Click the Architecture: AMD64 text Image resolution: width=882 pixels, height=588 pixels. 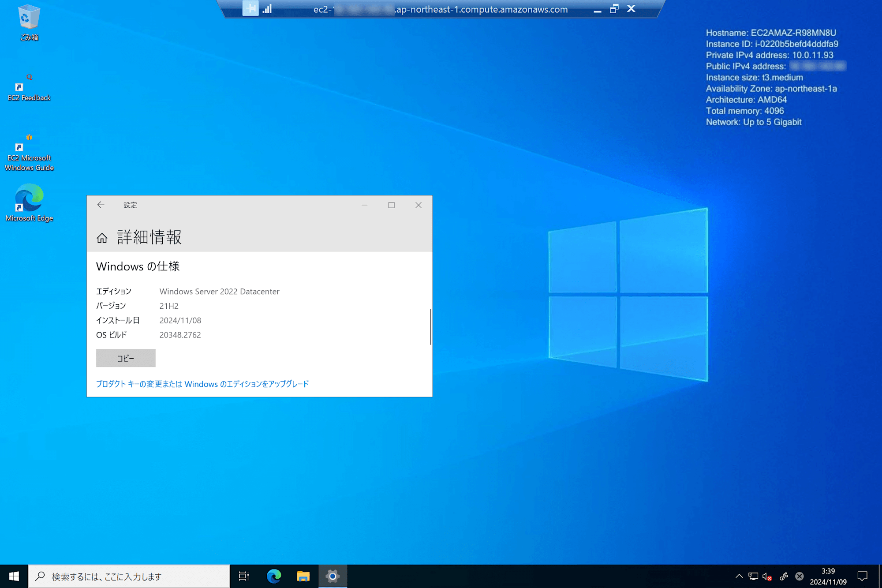pyautogui.click(x=746, y=100)
